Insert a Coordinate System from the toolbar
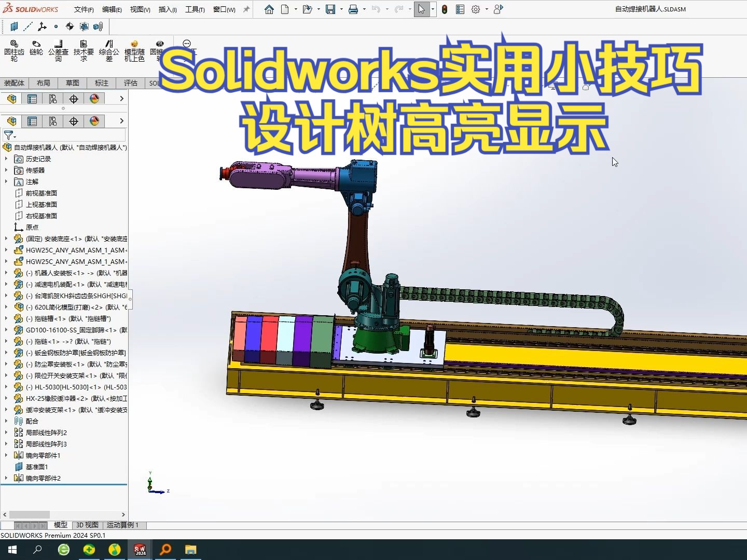747x560 pixels. click(x=42, y=26)
